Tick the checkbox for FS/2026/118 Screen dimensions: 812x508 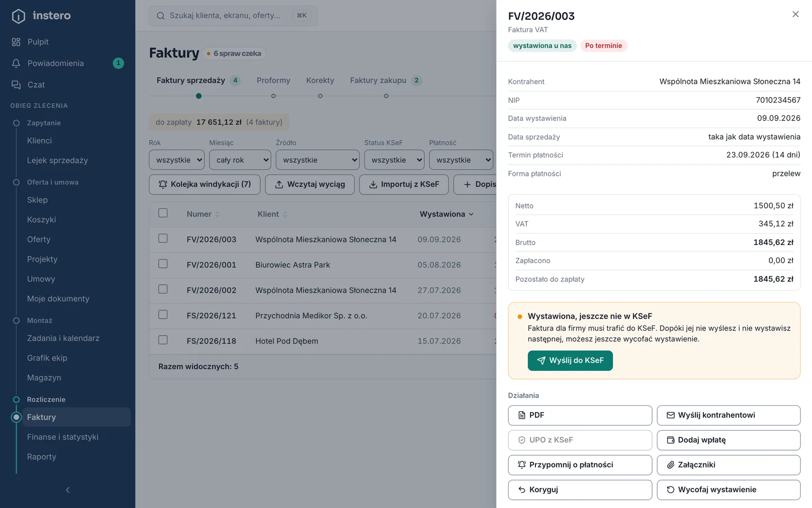[x=163, y=340]
